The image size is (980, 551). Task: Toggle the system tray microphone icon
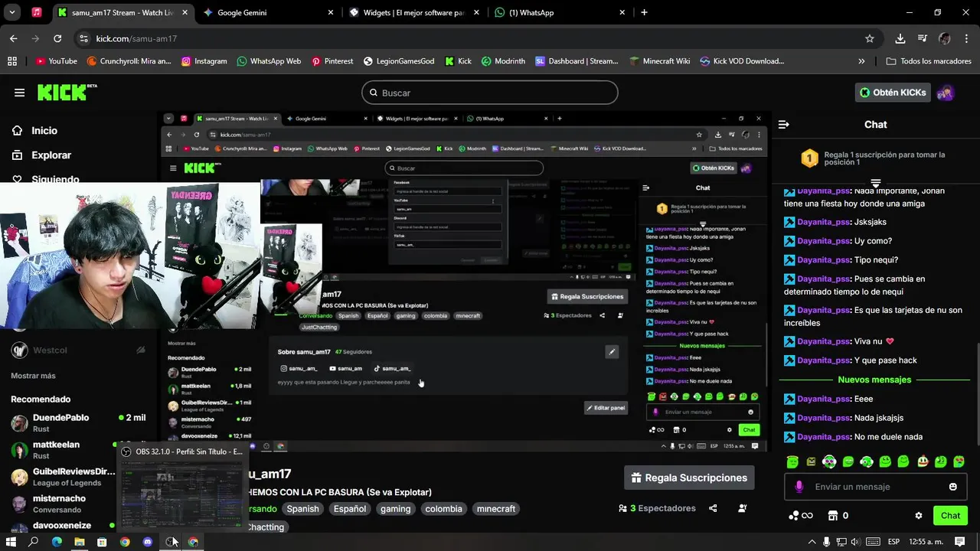point(826,542)
